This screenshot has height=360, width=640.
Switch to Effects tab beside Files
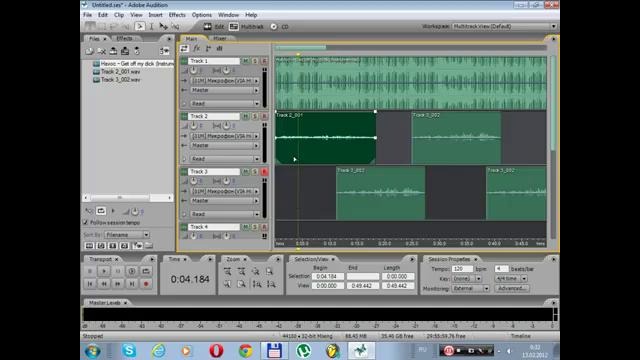(x=124, y=38)
